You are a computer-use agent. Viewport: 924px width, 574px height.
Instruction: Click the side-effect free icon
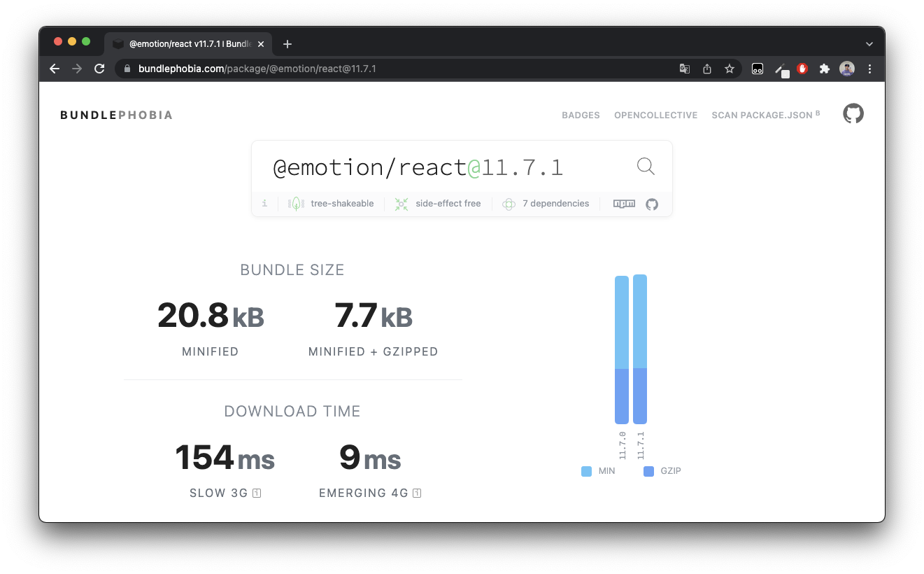(x=401, y=203)
